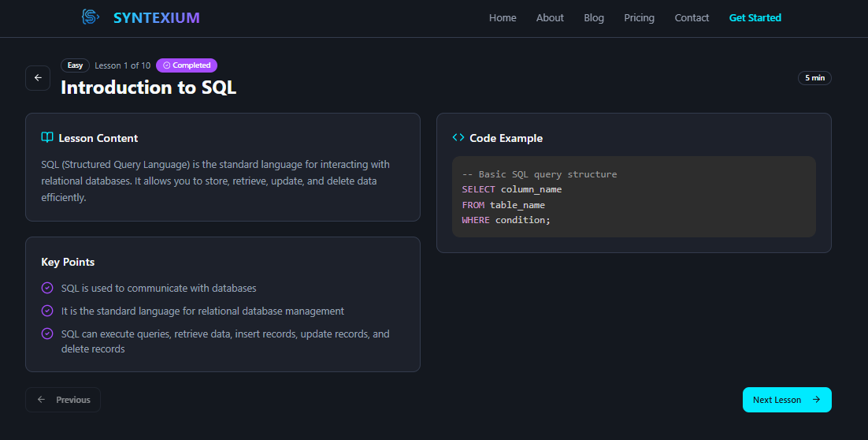The height and width of the screenshot is (440, 868).
Task: Click the book icon next to Lesson Content
Action: [x=47, y=137]
